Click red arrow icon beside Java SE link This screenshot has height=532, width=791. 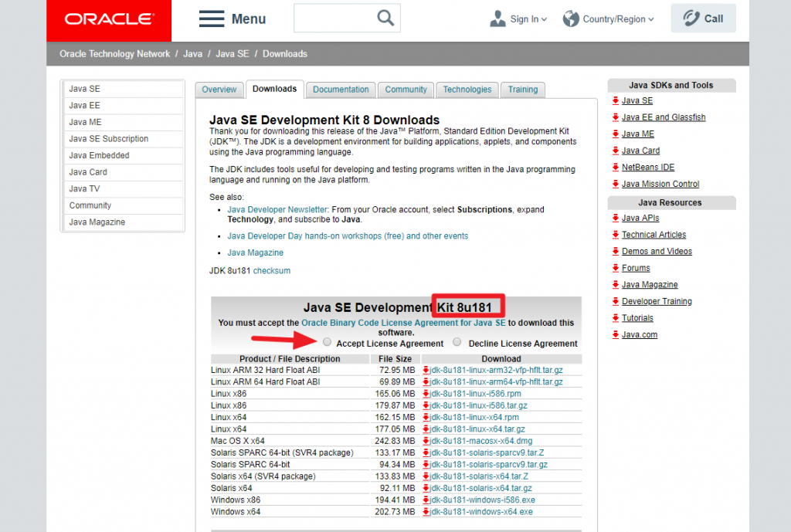(x=616, y=100)
